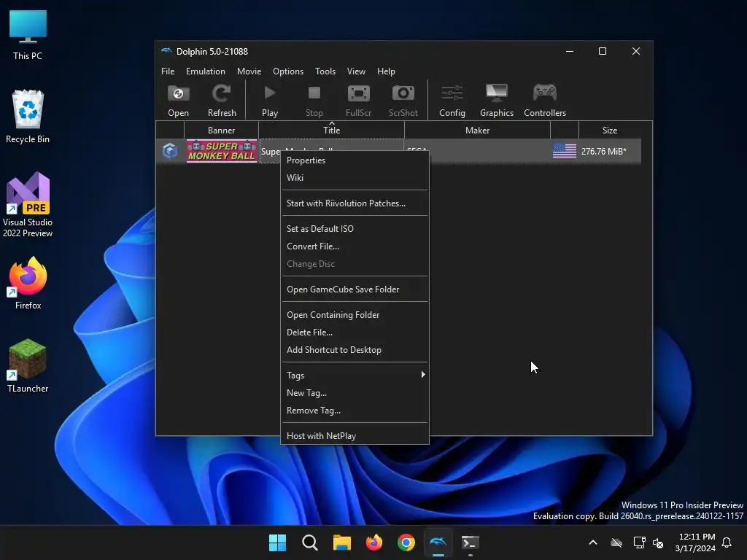Choose Start with Riivolution Patches
This screenshot has height=560, width=747.
(x=355, y=203)
